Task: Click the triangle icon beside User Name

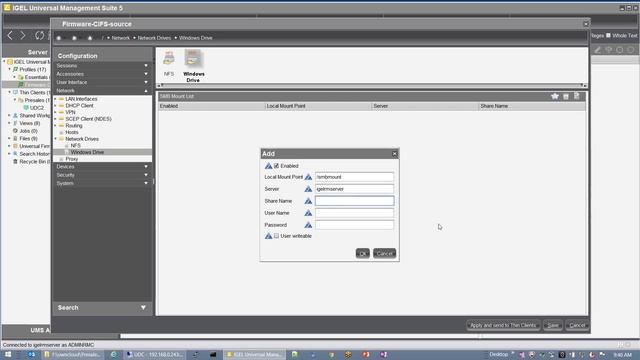Action: click(308, 213)
